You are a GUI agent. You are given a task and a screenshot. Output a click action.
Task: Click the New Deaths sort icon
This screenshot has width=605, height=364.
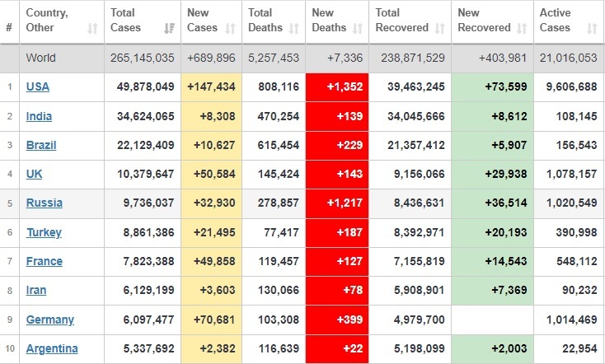[x=358, y=29]
